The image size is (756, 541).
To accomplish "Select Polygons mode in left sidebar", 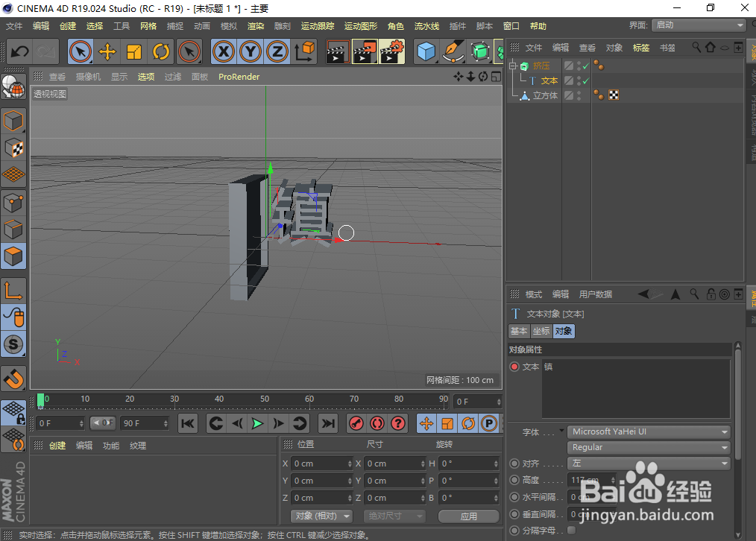I will click(13, 256).
